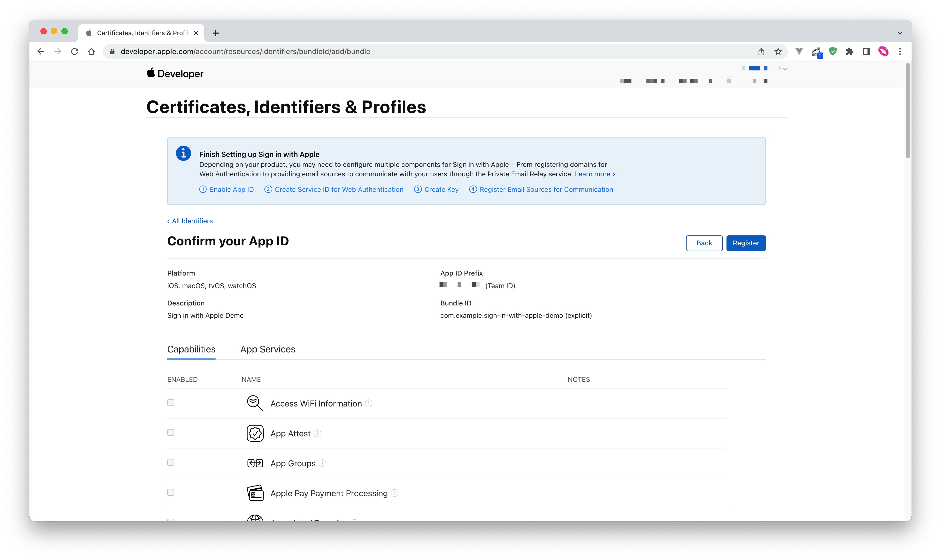This screenshot has width=941, height=560.
Task: Click the browser share icon
Action: [x=761, y=52]
